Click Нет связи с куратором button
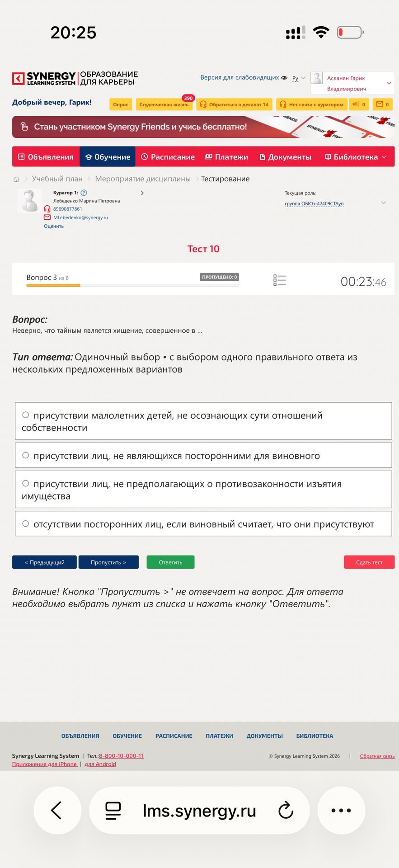This screenshot has height=868, width=399. click(311, 104)
